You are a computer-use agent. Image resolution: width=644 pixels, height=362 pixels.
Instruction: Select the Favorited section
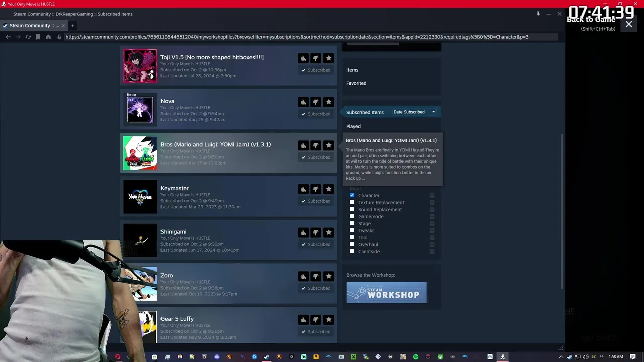(x=356, y=83)
